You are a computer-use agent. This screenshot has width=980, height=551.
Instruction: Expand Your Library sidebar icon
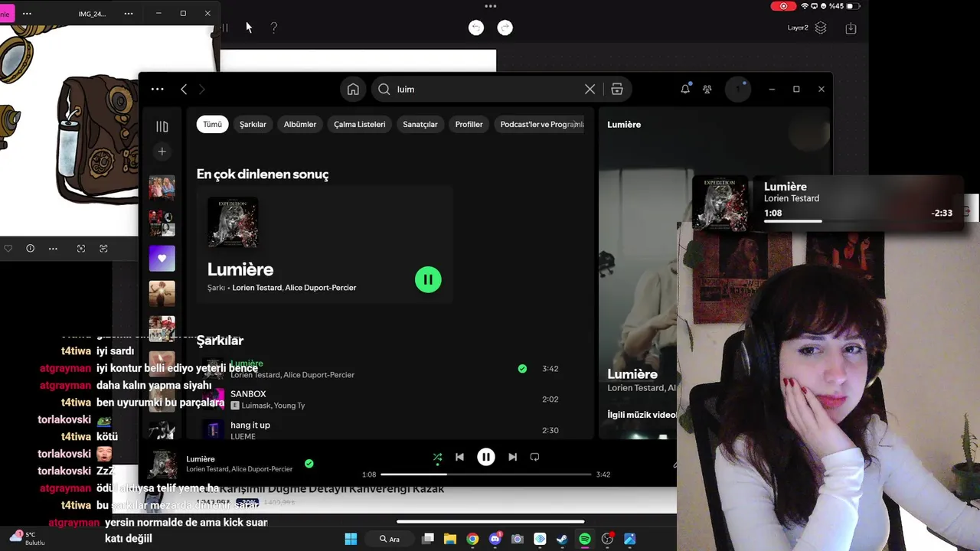pyautogui.click(x=162, y=126)
